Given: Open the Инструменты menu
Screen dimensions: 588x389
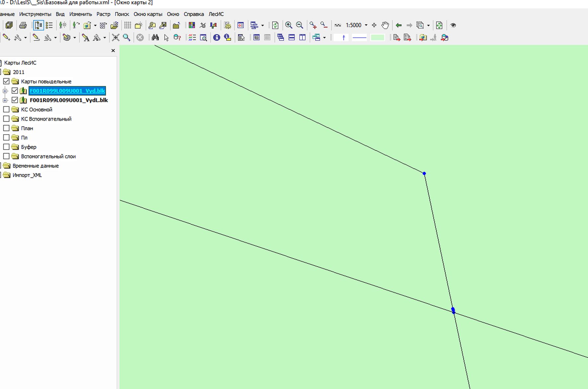Looking at the screenshot, I should click(35, 14).
